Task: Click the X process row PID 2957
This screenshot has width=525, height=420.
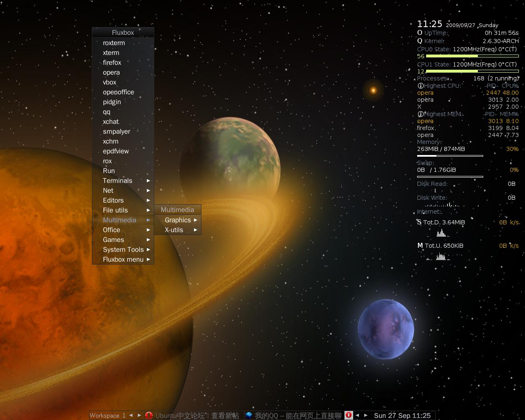Action: pos(468,107)
